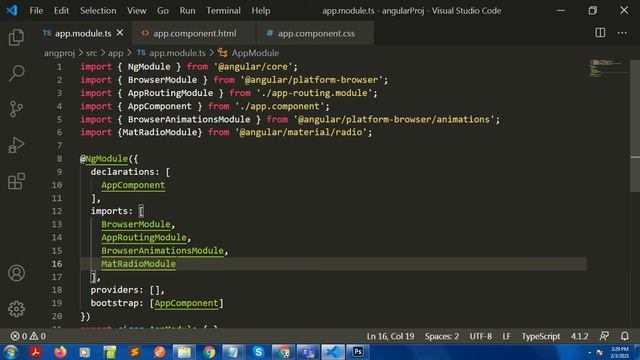Open the Selection menu

[98, 11]
